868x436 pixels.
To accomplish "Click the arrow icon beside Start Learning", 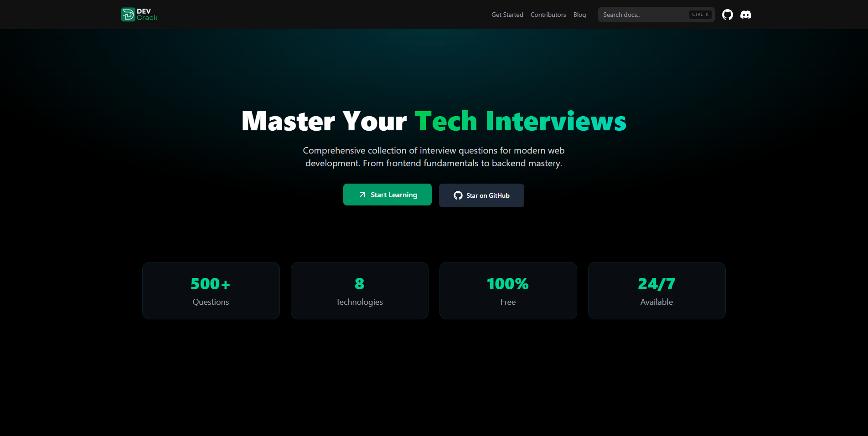I will 362,195.
